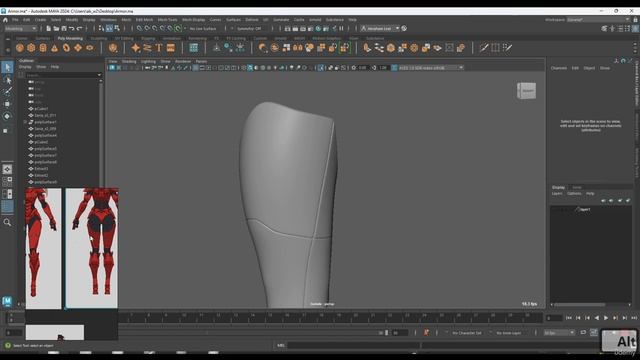Toggle the single-pane layout icon in sidebar
This screenshot has width=640, height=360.
[x=7, y=169]
